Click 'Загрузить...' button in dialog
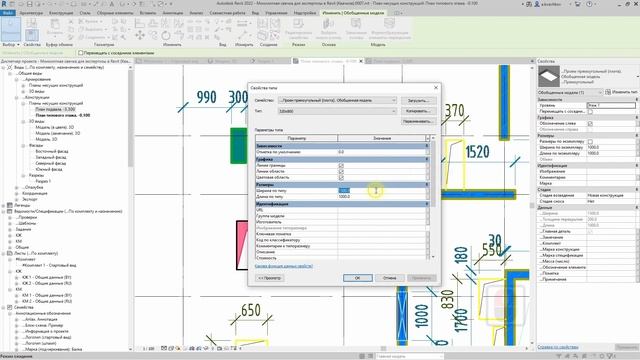The width and height of the screenshot is (640, 360). (x=418, y=100)
